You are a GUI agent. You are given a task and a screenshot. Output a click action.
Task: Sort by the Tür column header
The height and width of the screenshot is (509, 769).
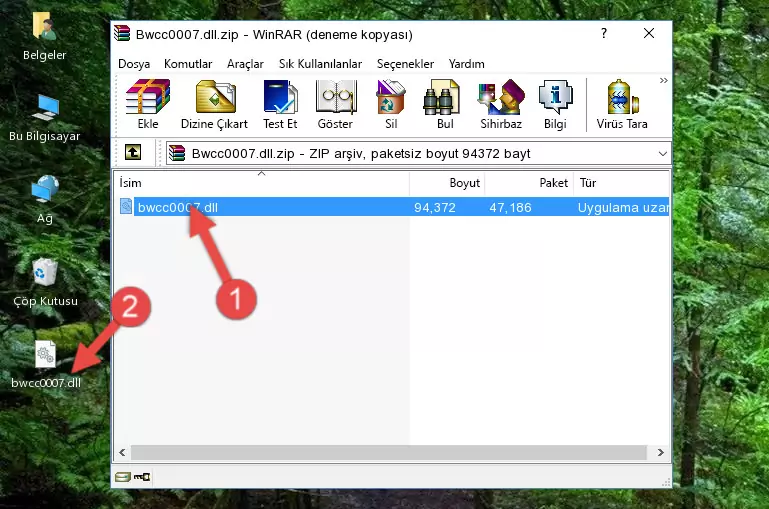point(621,183)
